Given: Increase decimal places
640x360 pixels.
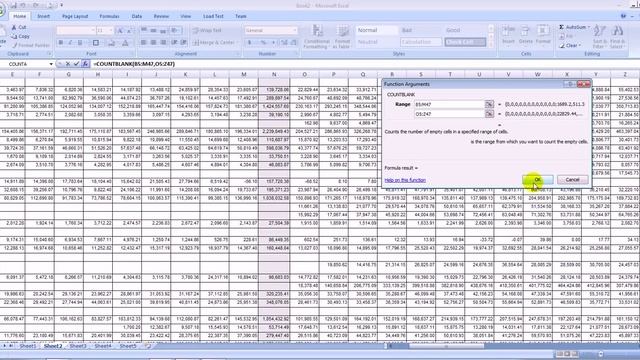Looking at the screenshot, I should 284,42.
